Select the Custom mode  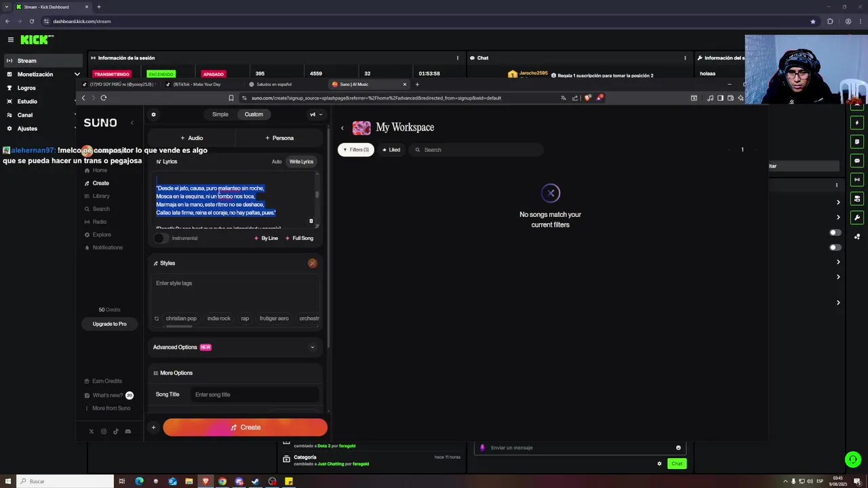254,115
